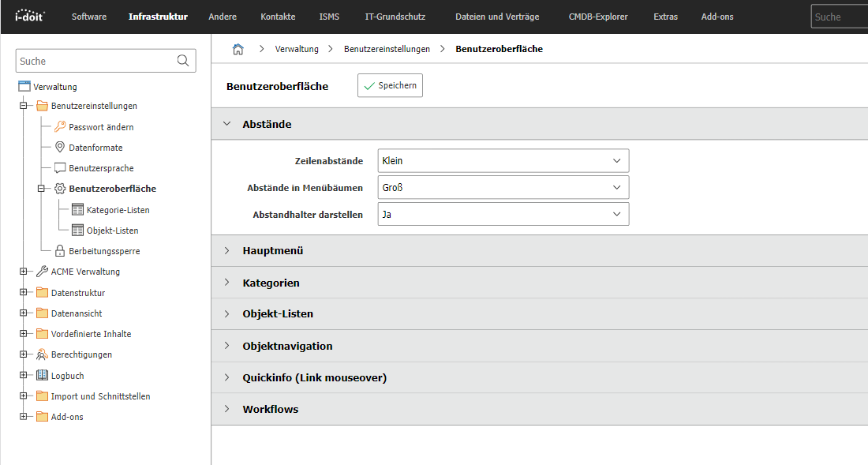Click the magnifier icon in sidebar search

[183, 61]
